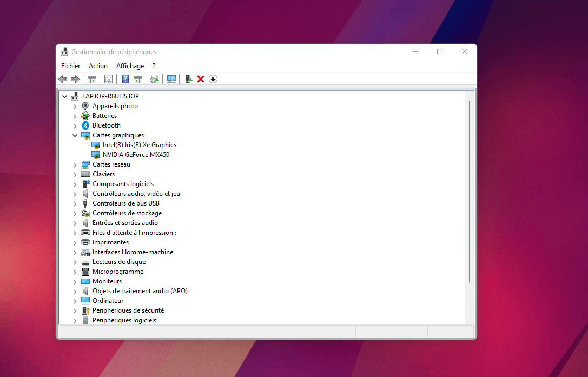The width and height of the screenshot is (588, 377).
Task: Collapse the Cartes graphiques category
Action: (75, 135)
